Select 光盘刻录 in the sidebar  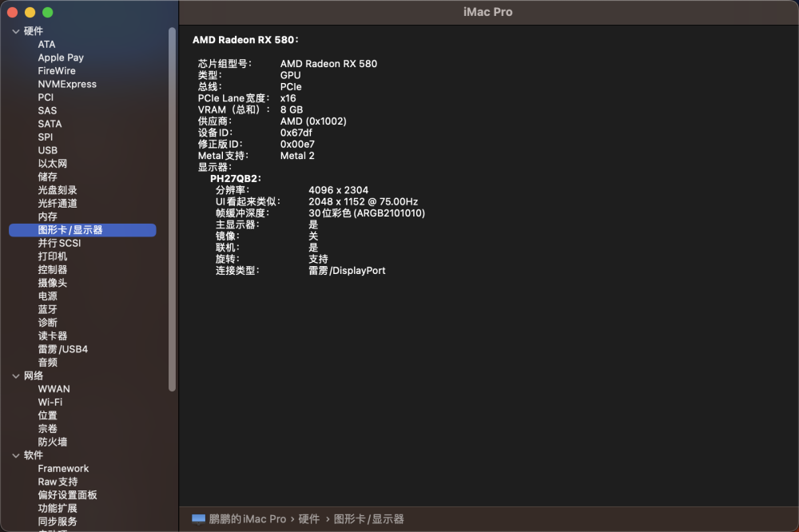(x=58, y=191)
